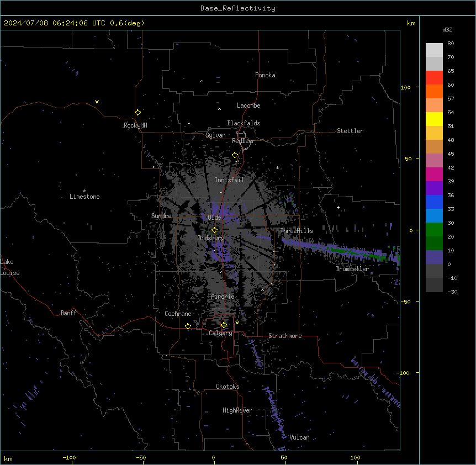This screenshot has height=465, width=476.
Task: Select the Cochrane label
Action: tap(178, 314)
